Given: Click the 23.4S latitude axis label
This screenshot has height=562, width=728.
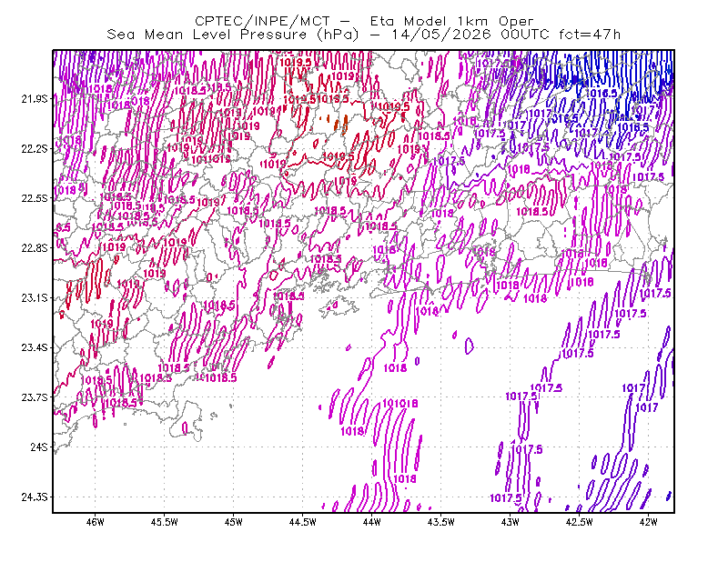Looking at the screenshot, I should pyautogui.click(x=35, y=347).
